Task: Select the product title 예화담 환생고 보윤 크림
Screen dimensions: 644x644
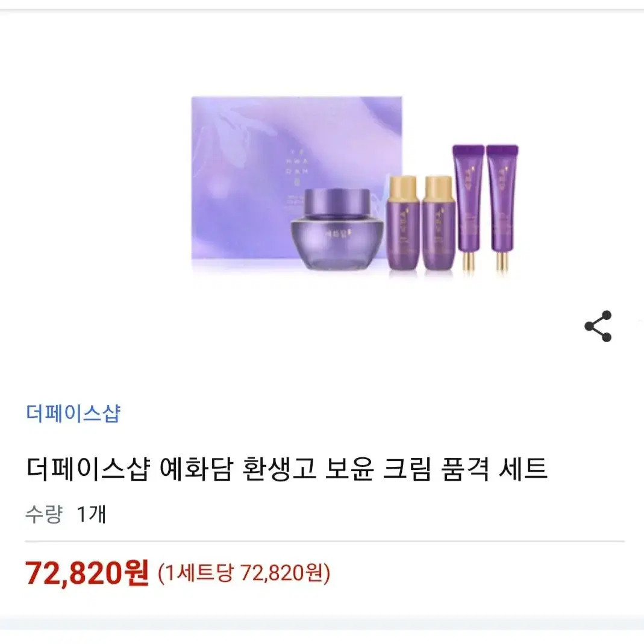Action: pyautogui.click(x=296, y=469)
